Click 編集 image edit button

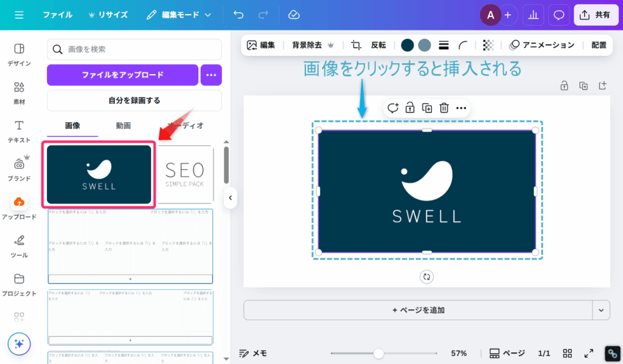tap(261, 45)
